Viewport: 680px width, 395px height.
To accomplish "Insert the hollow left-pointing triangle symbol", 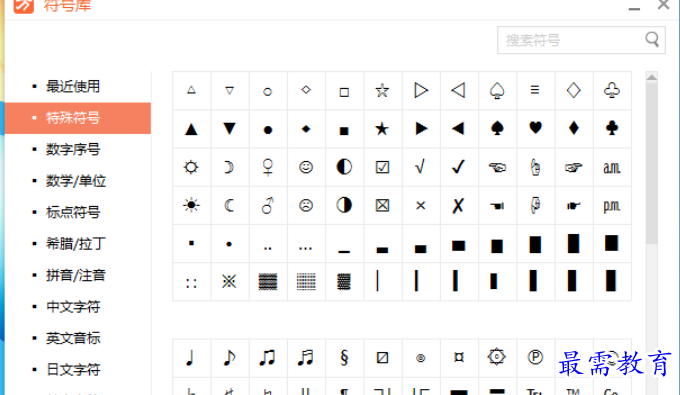I will click(x=458, y=91).
